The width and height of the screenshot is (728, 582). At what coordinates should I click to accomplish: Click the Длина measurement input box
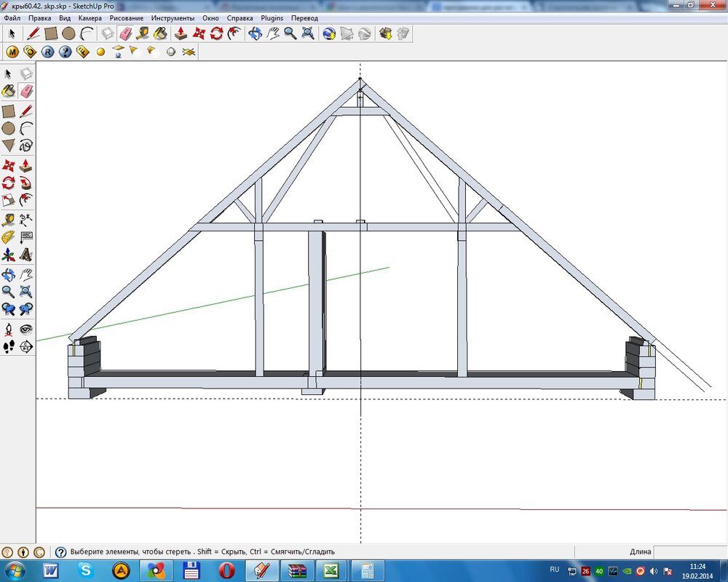(x=689, y=552)
